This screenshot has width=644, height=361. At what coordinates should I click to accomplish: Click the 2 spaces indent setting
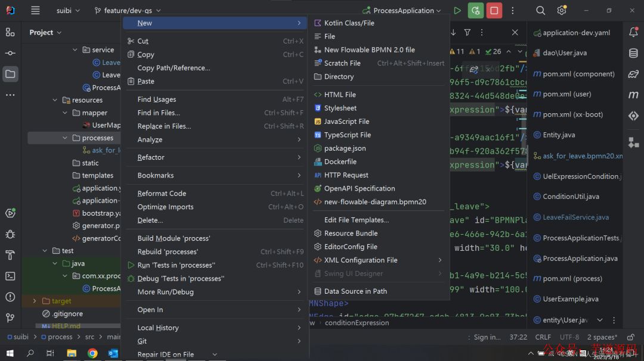coord(602,337)
